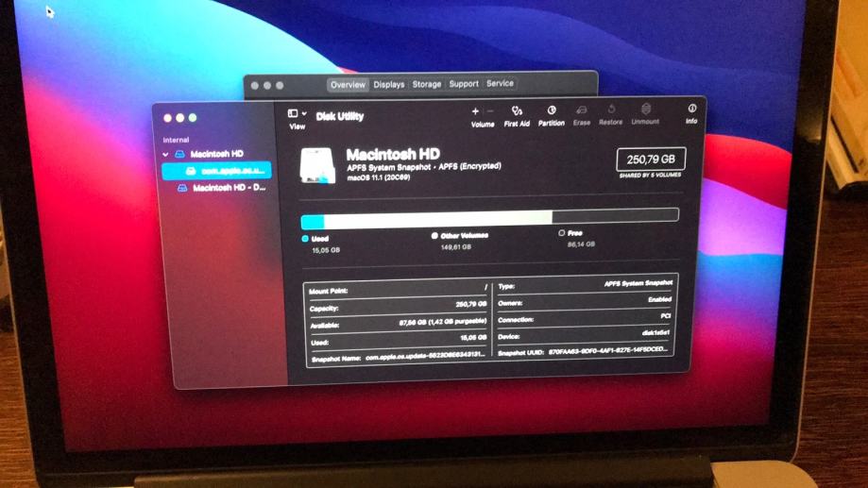Click the Connection PCI row
The height and width of the screenshot is (488, 868).
[x=585, y=318]
